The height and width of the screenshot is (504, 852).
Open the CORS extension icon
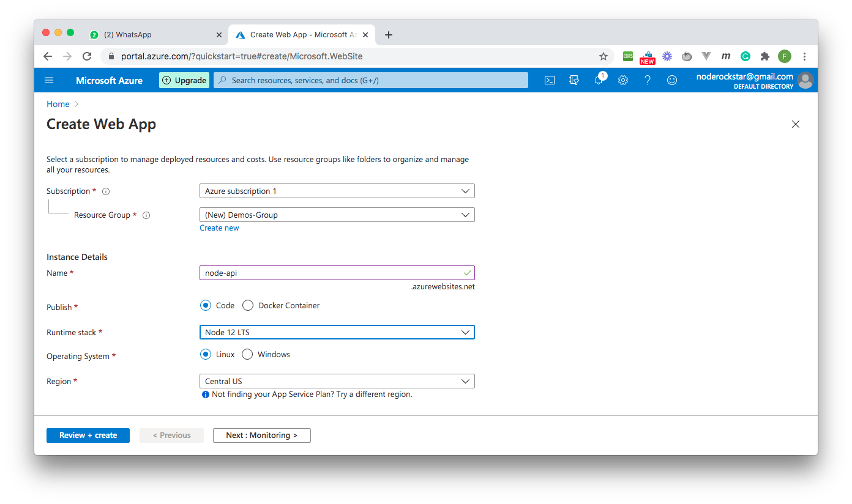(627, 56)
